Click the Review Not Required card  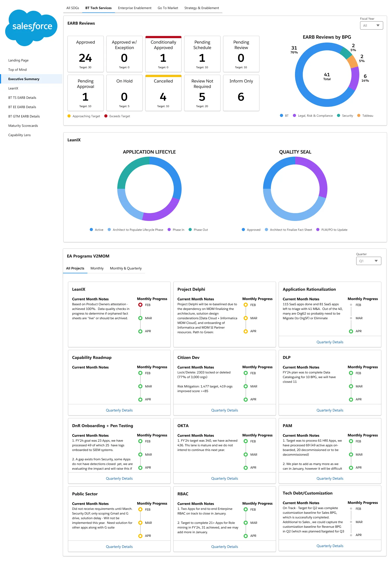pyautogui.click(x=202, y=93)
